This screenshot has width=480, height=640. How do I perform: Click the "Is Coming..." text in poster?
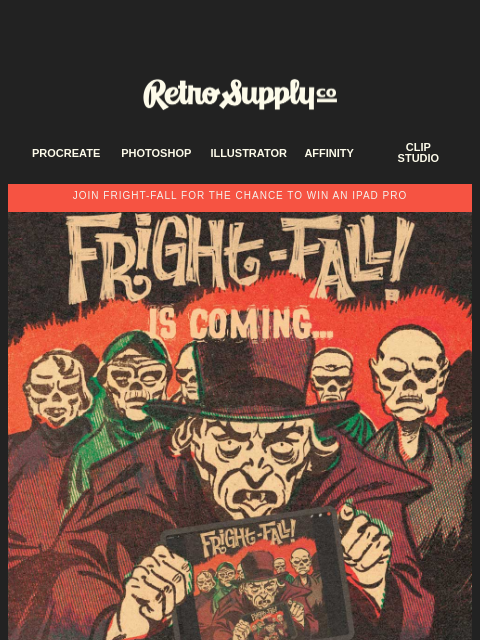(240, 324)
